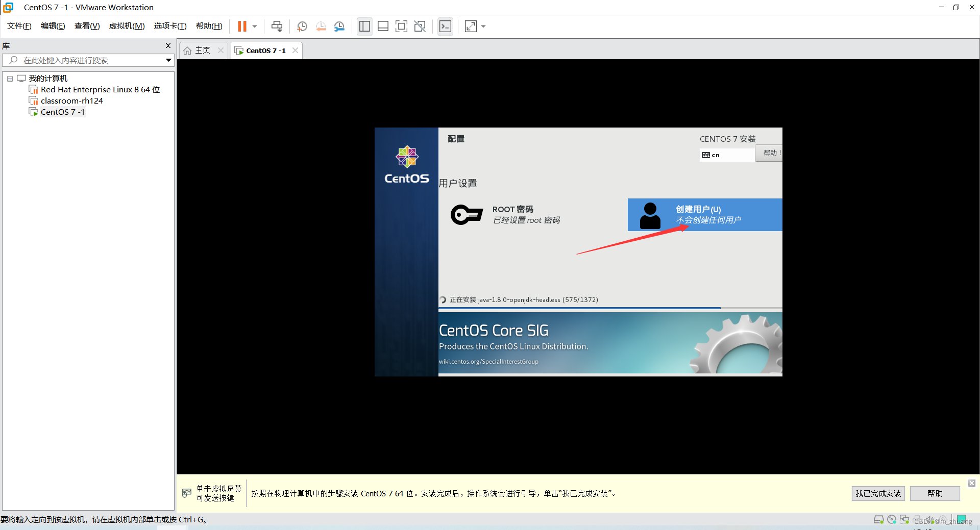Click Send Ctrl+Alt+Del toolbar icon

click(x=277, y=27)
